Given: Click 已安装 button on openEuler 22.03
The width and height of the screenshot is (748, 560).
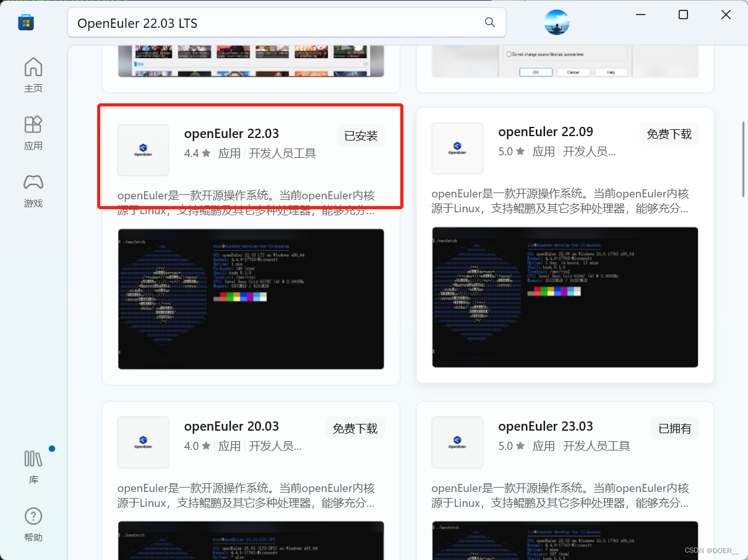Looking at the screenshot, I should [x=361, y=136].
